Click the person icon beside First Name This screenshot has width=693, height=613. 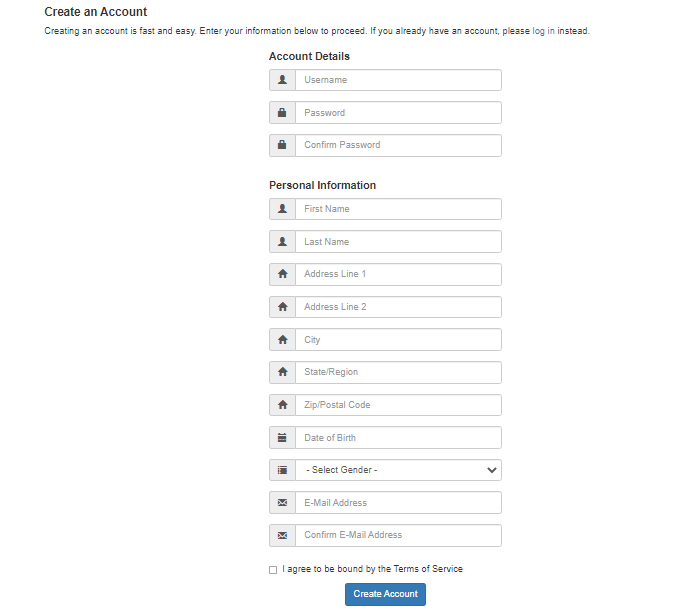pyautogui.click(x=282, y=209)
